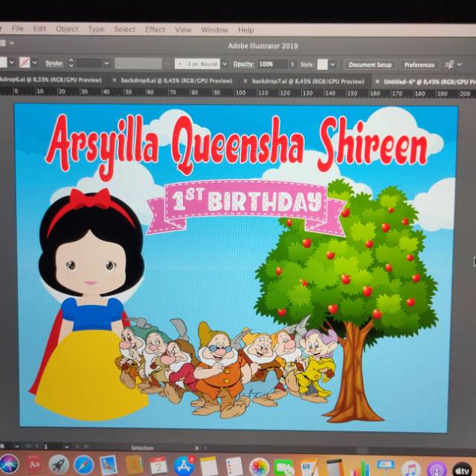The width and height of the screenshot is (476, 476).
Task: Open Calendar from the dock
Action: (x=158, y=466)
